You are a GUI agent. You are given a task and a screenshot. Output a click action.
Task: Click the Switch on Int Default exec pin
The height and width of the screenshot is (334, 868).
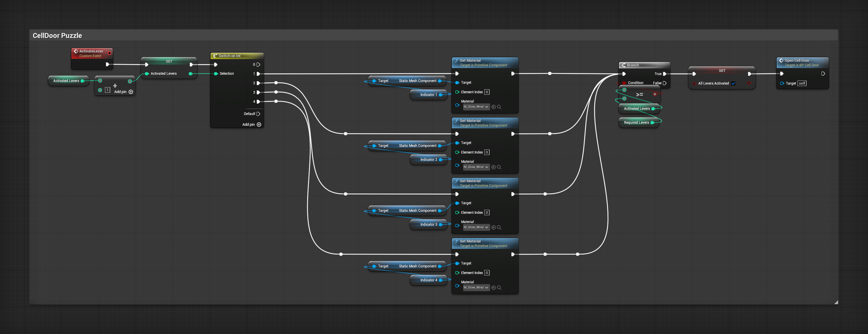coord(258,114)
